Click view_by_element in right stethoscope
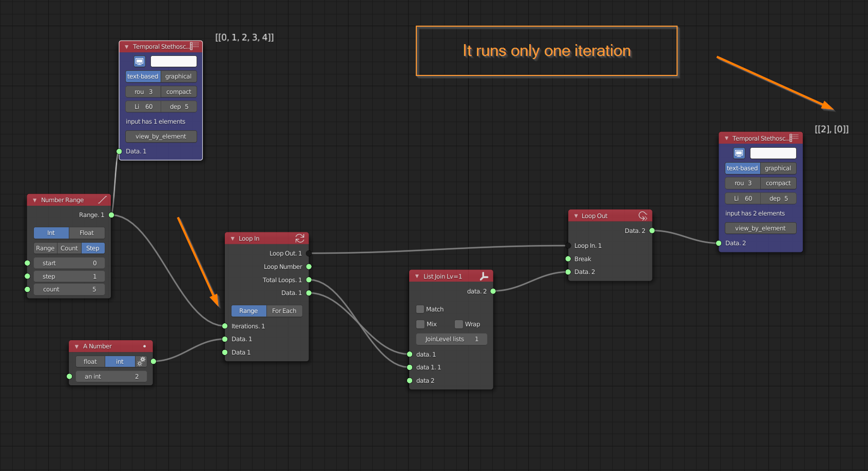The width and height of the screenshot is (868, 471). tap(761, 228)
